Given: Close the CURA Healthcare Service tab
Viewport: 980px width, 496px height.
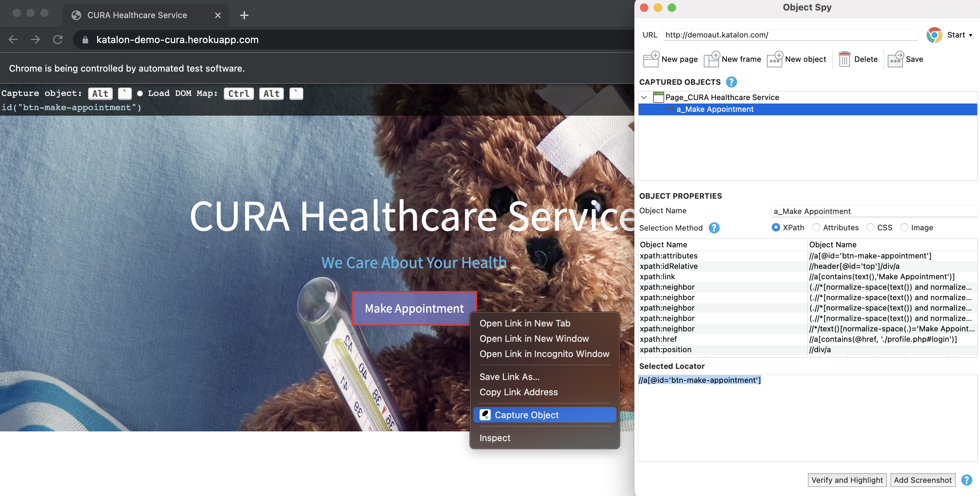Looking at the screenshot, I should [218, 15].
